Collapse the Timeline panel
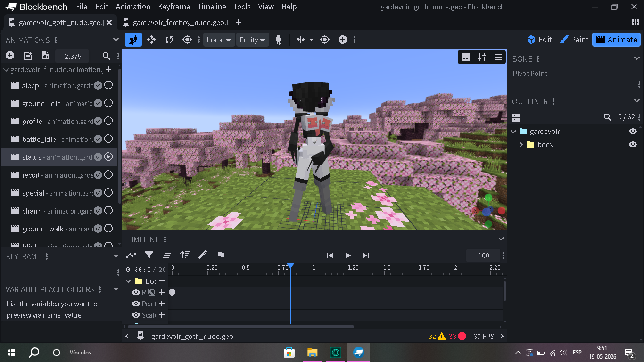This screenshot has width=644, height=362. coord(501,239)
